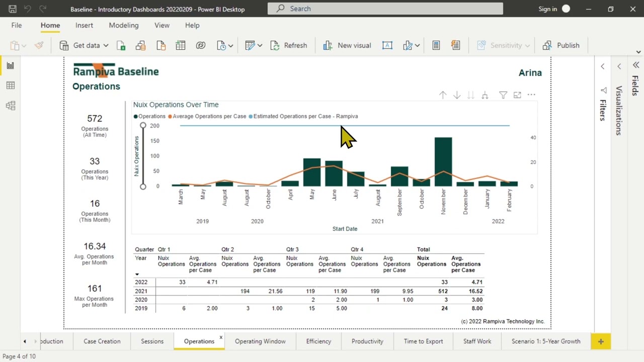Image resolution: width=644 pixels, height=362 pixels.
Task: Click the account avatar circle
Action: [x=566, y=9]
